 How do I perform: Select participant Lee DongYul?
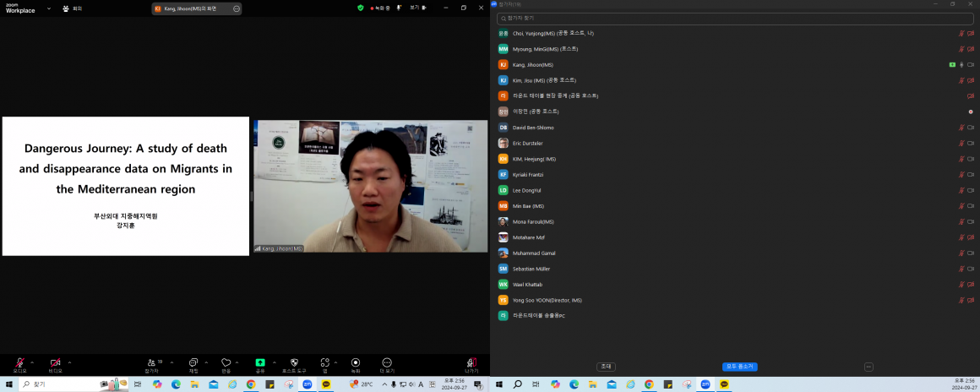[735, 190]
